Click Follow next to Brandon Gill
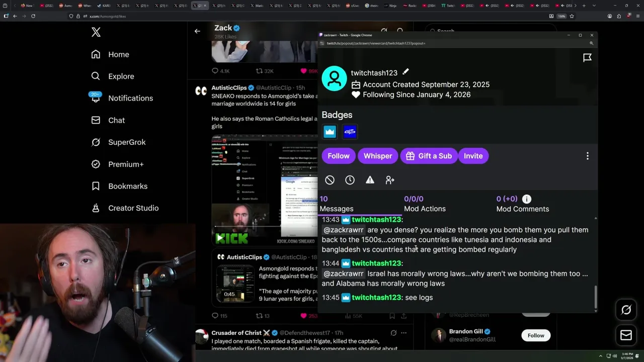 point(536,335)
